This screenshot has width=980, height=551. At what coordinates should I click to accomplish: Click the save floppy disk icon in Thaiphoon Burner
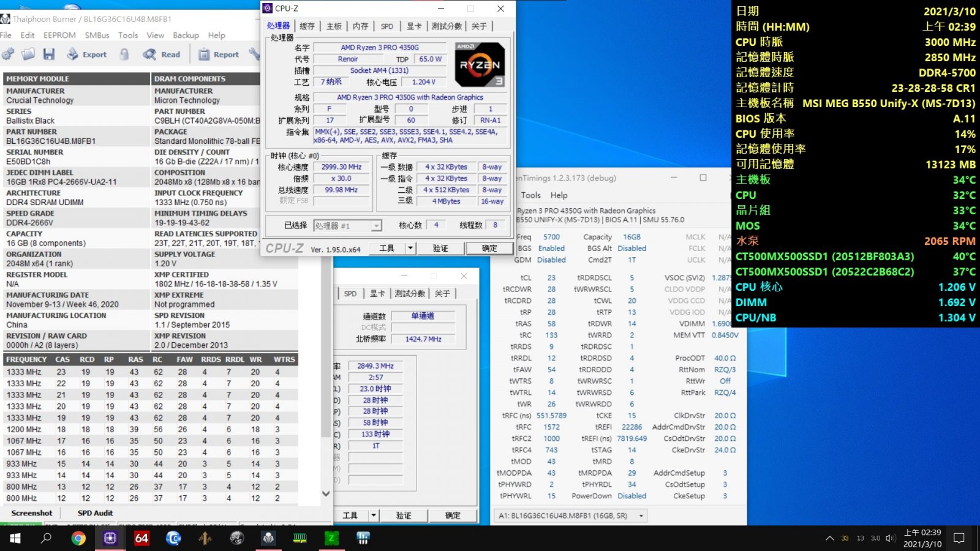[x=49, y=54]
